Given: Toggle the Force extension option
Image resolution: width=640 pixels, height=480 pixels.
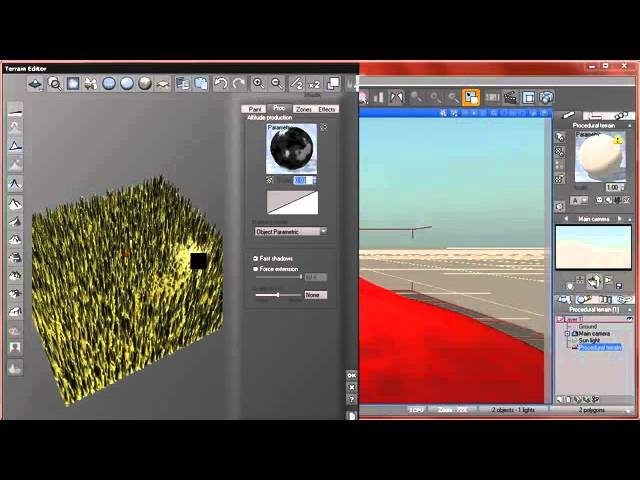Looking at the screenshot, I should click(256, 269).
